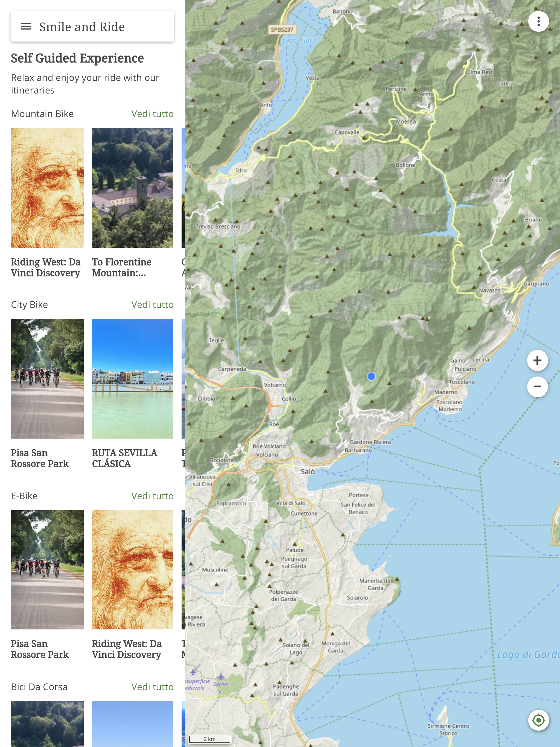Image resolution: width=560 pixels, height=747 pixels.
Task: Click the 'Vobarno' map label
Action: click(275, 385)
